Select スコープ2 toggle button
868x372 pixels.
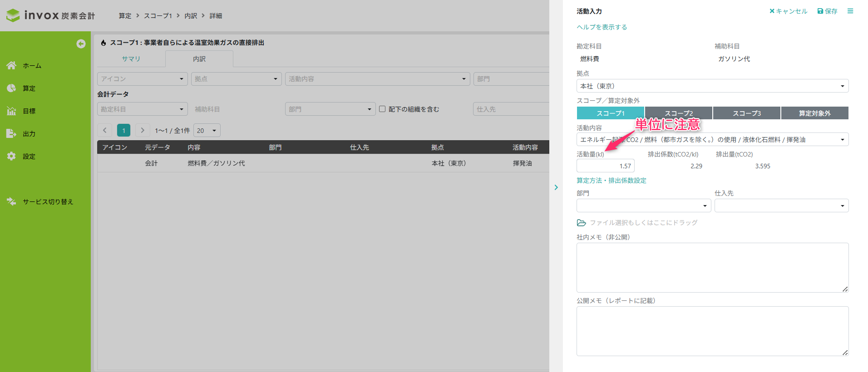[678, 113]
